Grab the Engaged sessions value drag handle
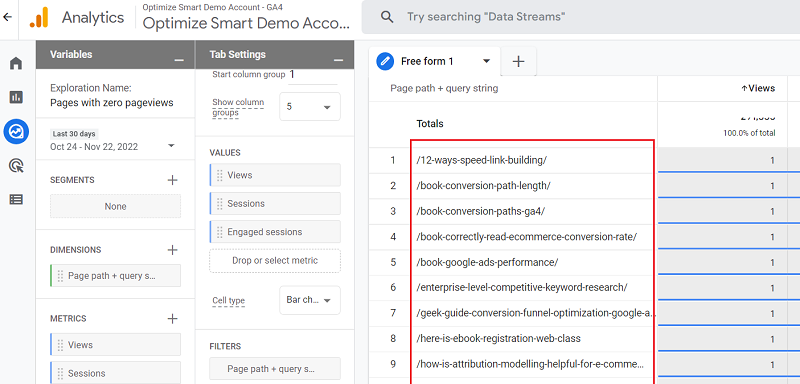Viewport: 800px width, 384px height. 220,232
